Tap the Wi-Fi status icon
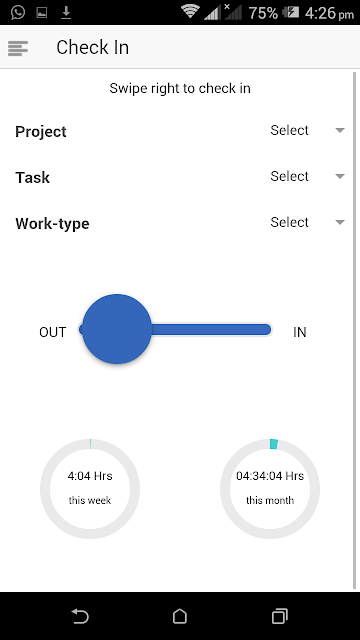360x640 pixels. [190, 12]
